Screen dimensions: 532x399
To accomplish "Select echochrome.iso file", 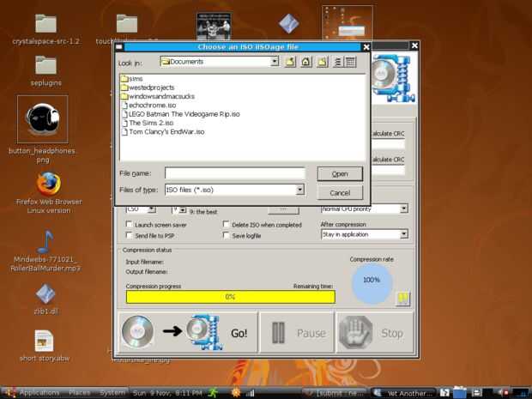I will 148,106.
